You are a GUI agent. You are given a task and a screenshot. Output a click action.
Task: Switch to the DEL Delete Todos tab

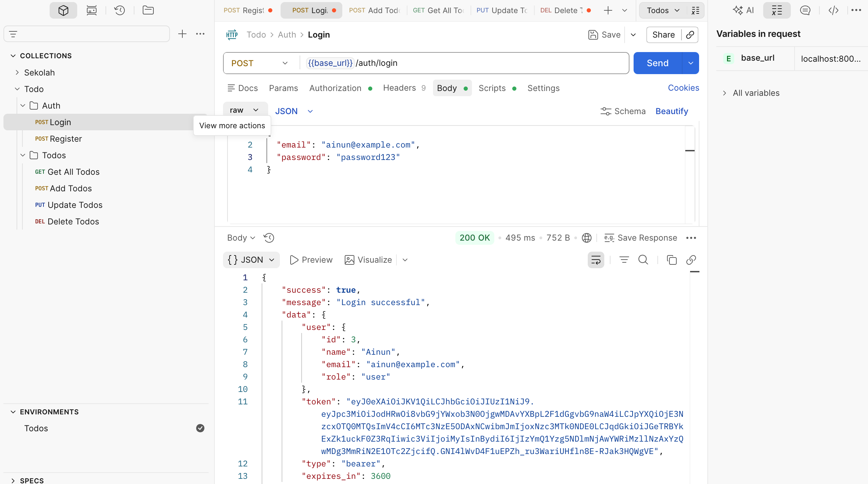point(565,10)
